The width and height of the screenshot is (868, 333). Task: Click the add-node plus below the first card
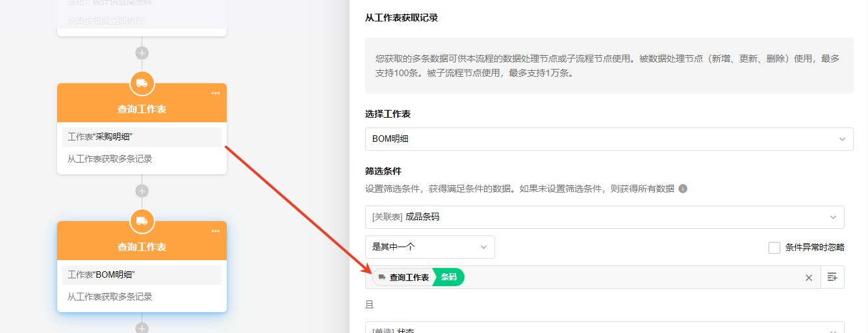[142, 53]
